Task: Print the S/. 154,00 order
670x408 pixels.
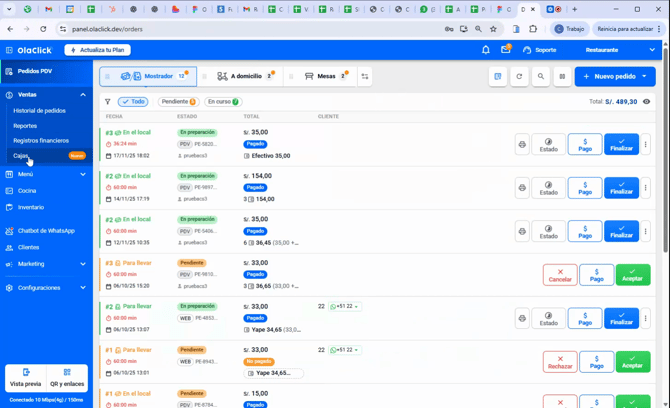Action: (x=522, y=188)
